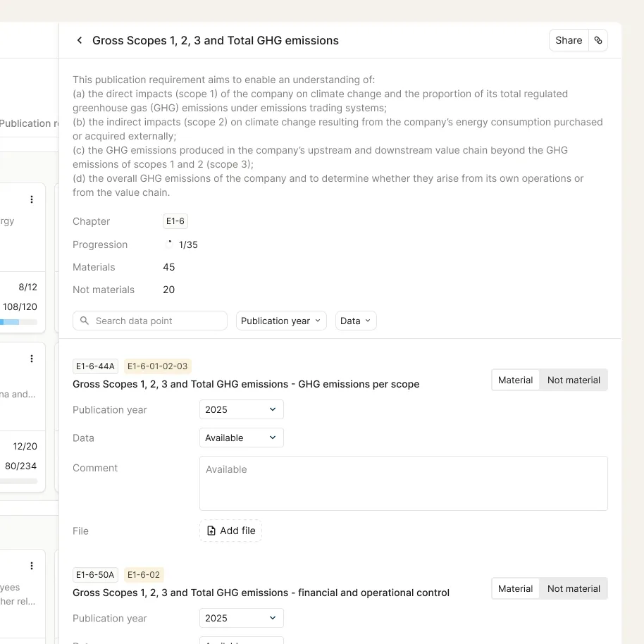Click the panel title 'Gross Scopes 1, 2, 3 and Total GHG emissions'
Image resolution: width=644 pixels, height=644 pixels.
(x=215, y=41)
